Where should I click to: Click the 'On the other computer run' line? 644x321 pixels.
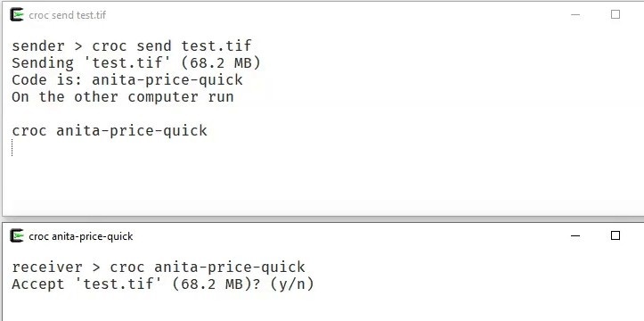click(123, 97)
